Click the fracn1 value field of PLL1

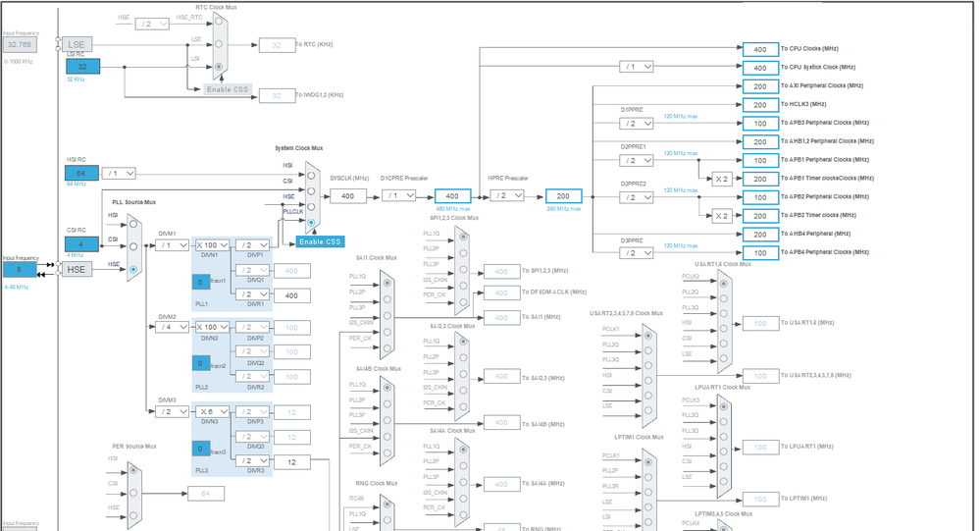pyautogui.click(x=201, y=282)
